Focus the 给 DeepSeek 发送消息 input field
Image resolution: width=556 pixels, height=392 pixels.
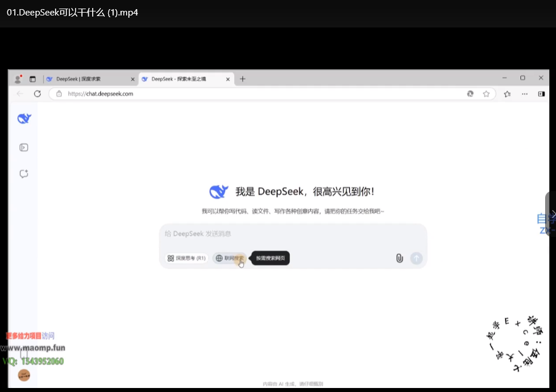(x=293, y=234)
